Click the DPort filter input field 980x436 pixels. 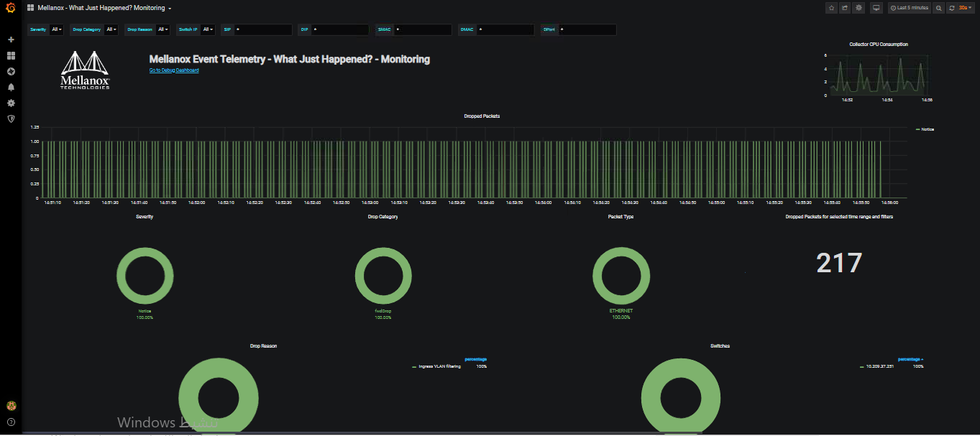pos(587,29)
